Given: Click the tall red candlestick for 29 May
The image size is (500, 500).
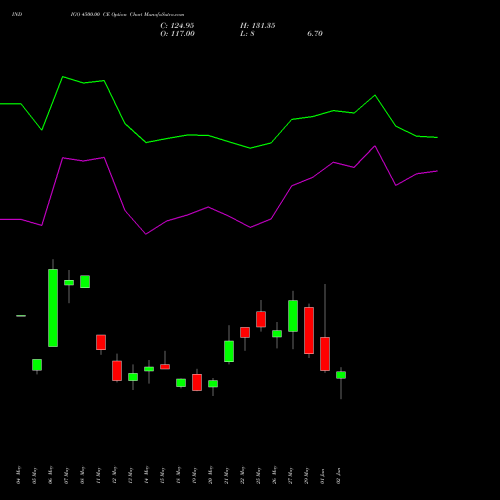Looking at the screenshot, I should point(309,330).
